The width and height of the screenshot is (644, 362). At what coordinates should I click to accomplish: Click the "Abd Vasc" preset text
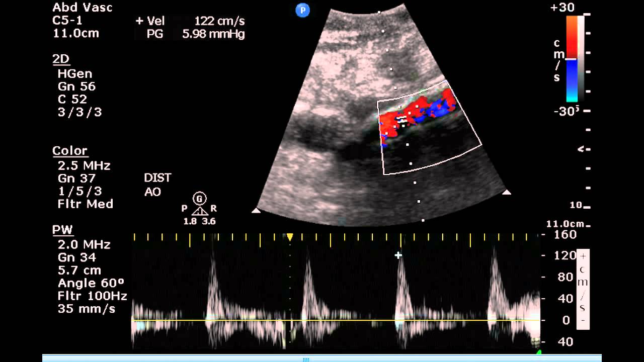point(83,8)
